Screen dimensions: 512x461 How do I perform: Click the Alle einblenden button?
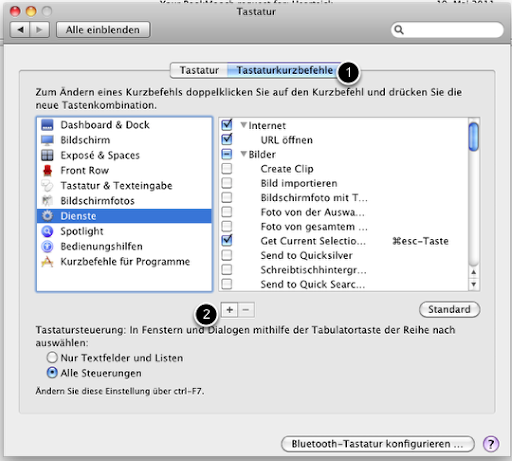click(x=103, y=30)
